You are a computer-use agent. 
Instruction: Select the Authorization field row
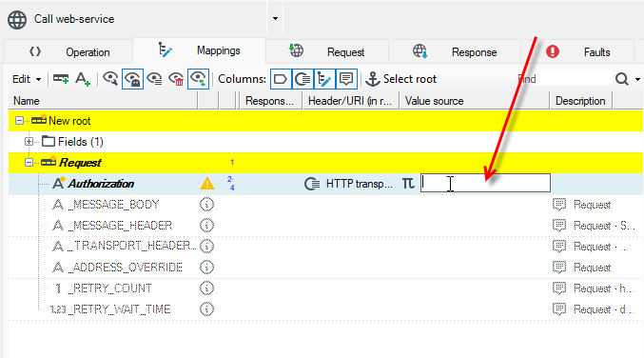325,184
